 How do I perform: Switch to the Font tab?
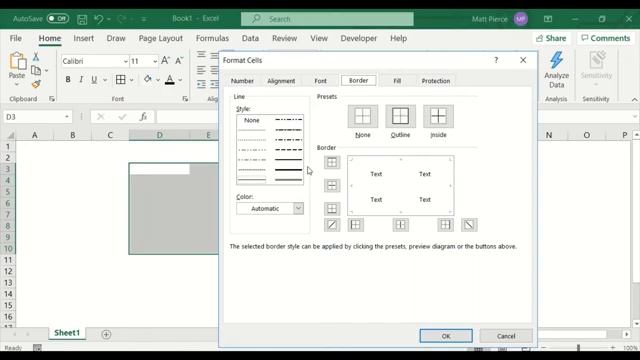pos(320,81)
